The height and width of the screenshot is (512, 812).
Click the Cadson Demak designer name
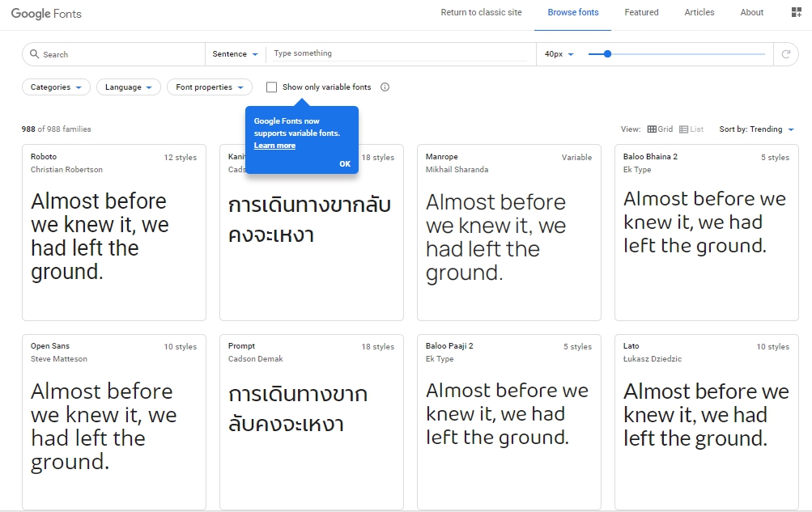[255, 359]
